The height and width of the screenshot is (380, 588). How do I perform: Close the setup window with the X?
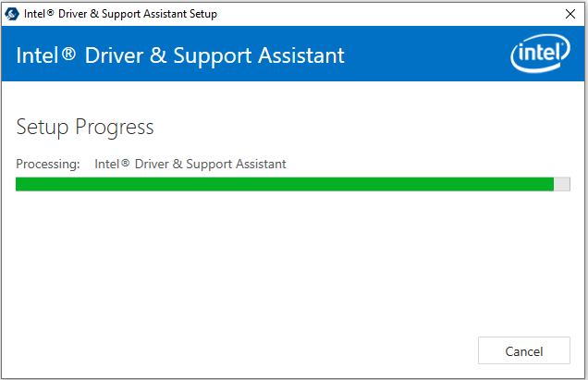570,14
